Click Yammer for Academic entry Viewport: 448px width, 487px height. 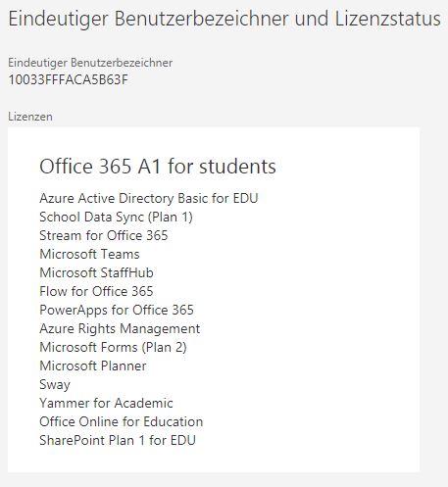[x=106, y=403]
